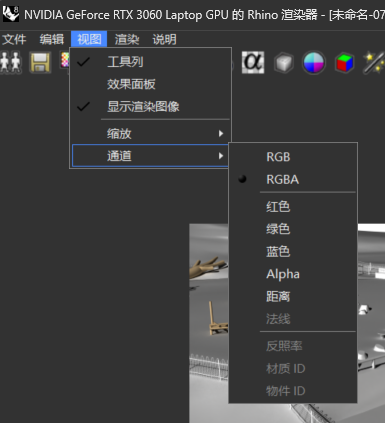Click the magic wand effects icon
Viewport: 385px width, 423px height.
[x=374, y=62]
